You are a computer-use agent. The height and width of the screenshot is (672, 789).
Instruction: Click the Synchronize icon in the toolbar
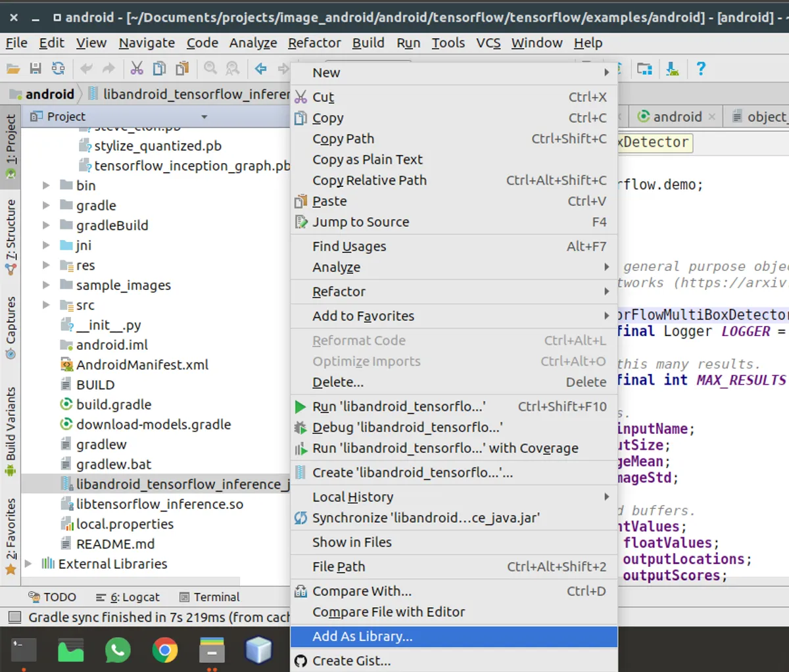(x=59, y=68)
